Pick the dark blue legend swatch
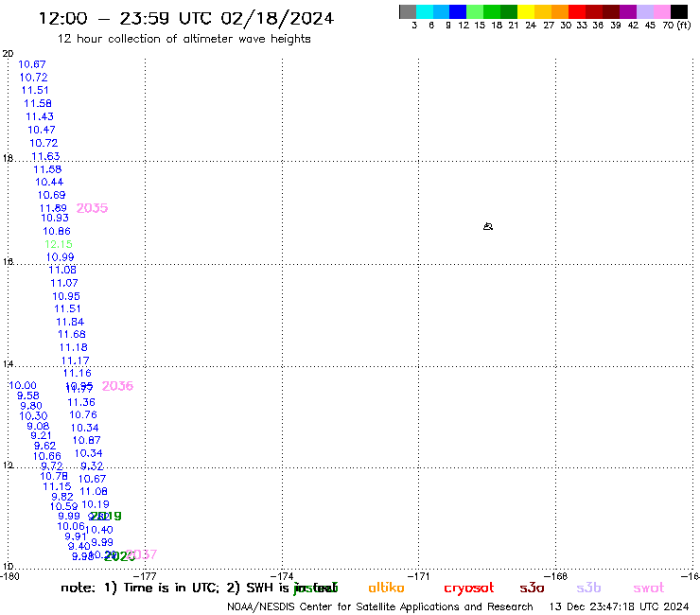 point(458,12)
